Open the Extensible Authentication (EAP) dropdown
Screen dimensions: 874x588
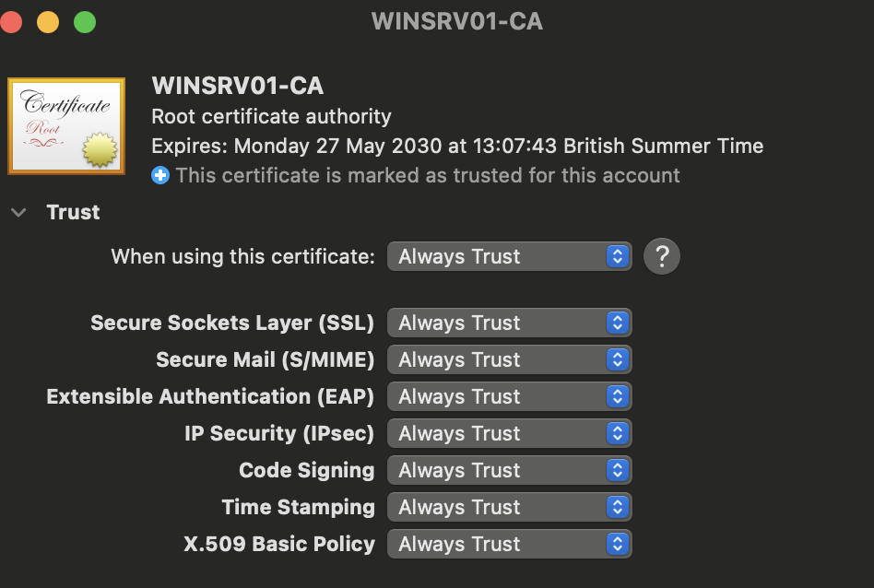[x=510, y=396]
